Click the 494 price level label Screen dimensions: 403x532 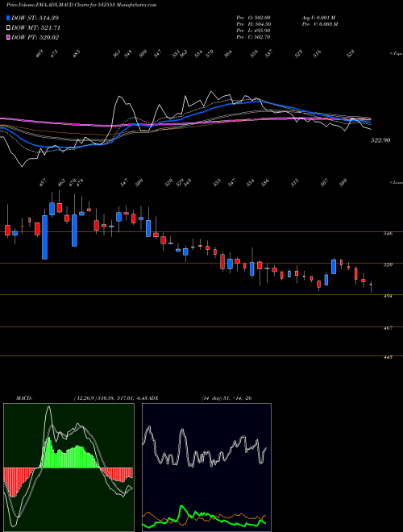tap(388, 296)
